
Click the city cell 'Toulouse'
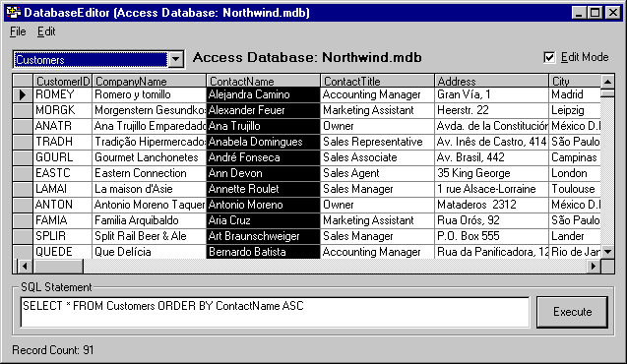[x=575, y=189]
